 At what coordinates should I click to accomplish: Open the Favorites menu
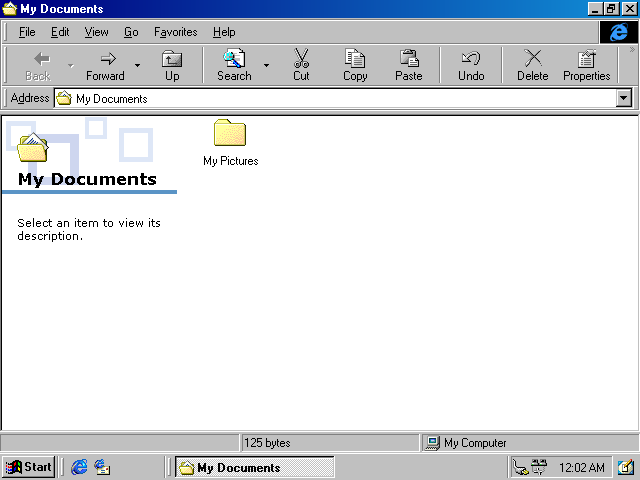coord(176,32)
